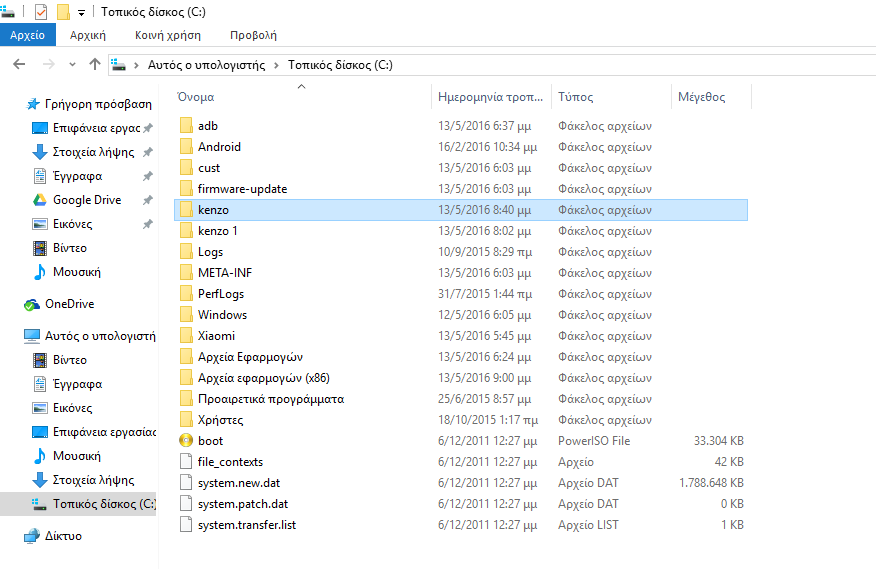Select Γρήγορη πρόσβαση in the navigation tree
The width and height of the screenshot is (876, 569).
97,104
